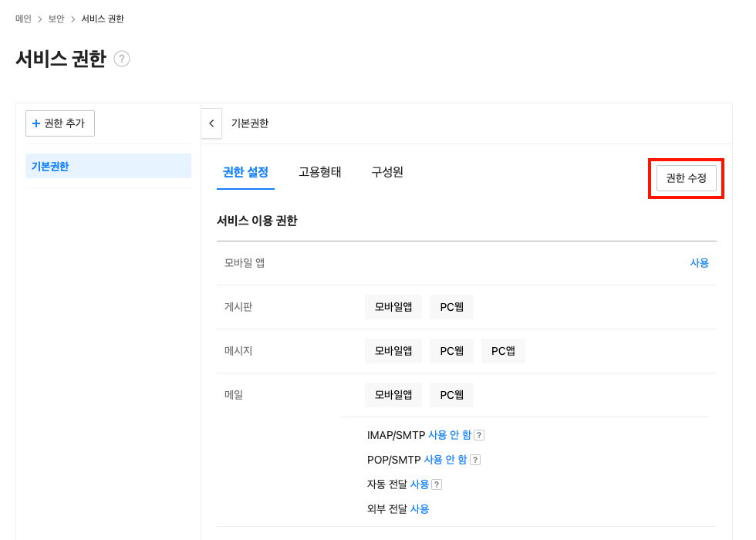This screenshot has width=756, height=540.
Task: Select the 권한 설정 tab
Action: pos(245,172)
